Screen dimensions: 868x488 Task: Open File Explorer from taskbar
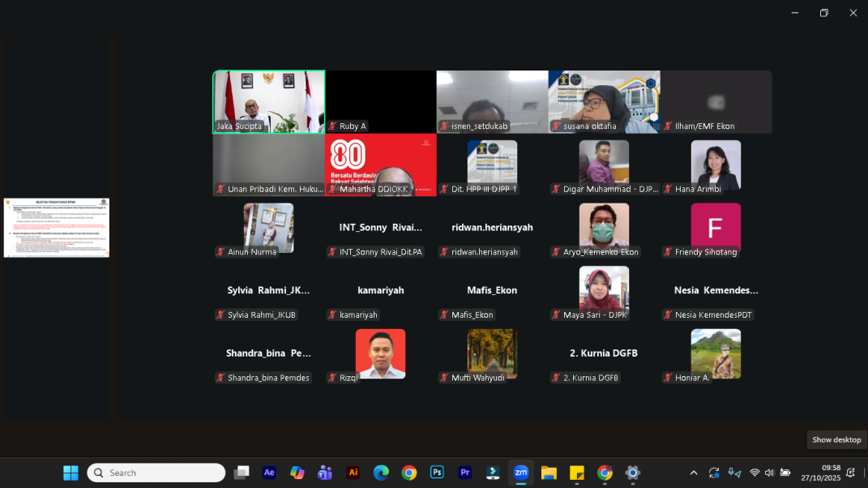pos(549,473)
